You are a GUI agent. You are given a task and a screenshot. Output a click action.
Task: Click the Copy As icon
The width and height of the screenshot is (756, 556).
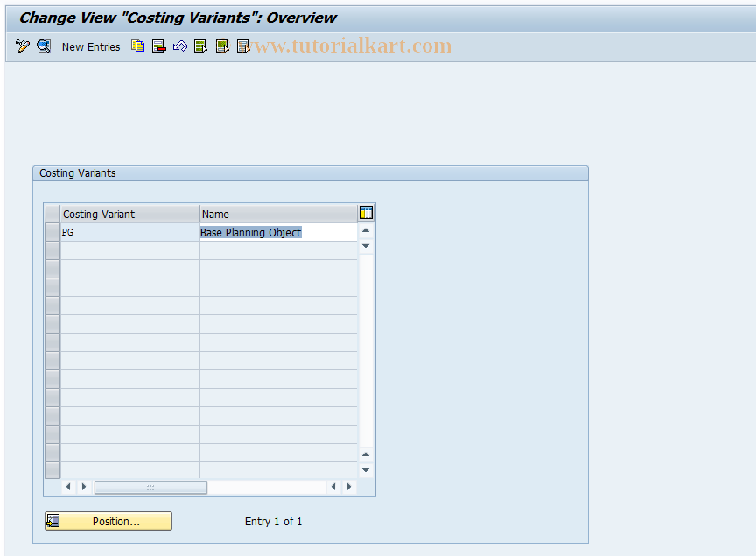tap(137, 46)
